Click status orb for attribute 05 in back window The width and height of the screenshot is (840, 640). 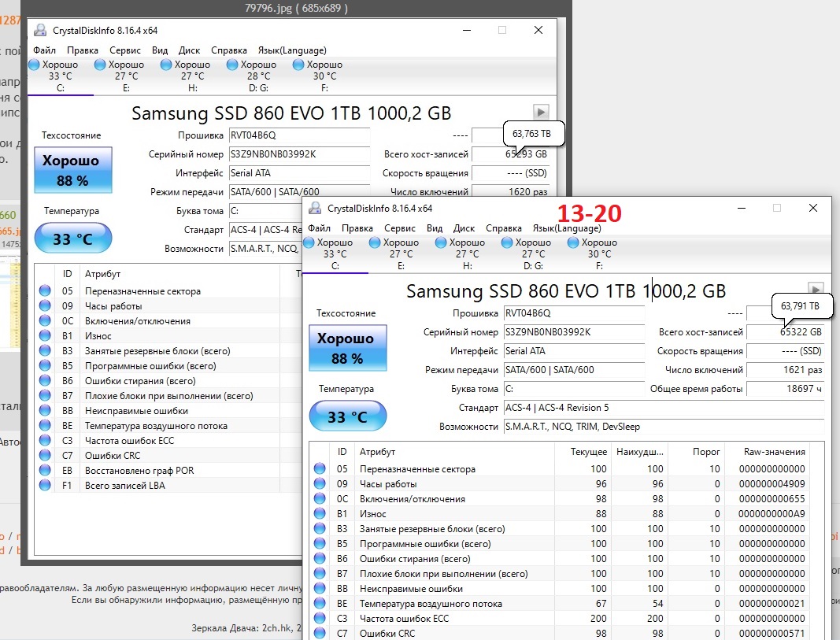(45, 290)
